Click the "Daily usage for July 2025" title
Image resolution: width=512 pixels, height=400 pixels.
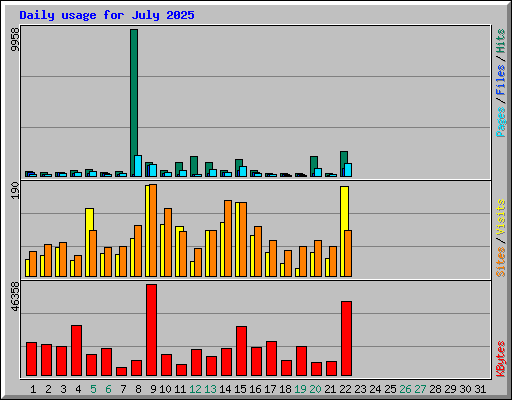107,15
